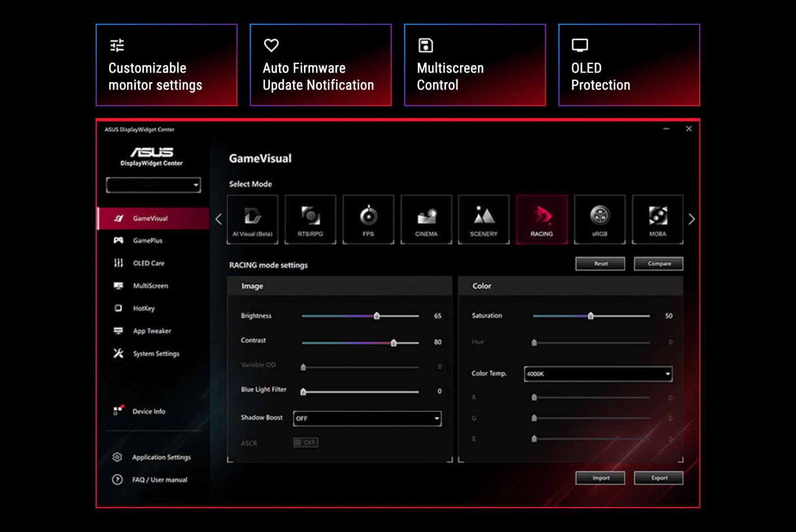The image size is (796, 532).
Task: Select the FPS mode icon
Action: click(x=368, y=219)
